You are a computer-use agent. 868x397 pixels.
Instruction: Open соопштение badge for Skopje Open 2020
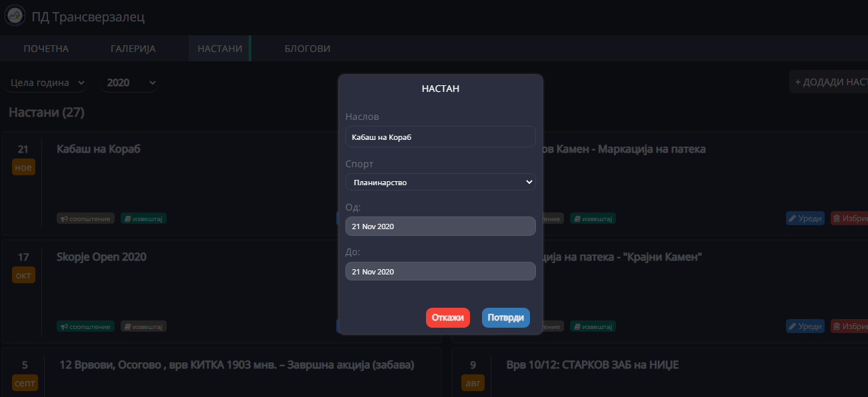coord(86,326)
